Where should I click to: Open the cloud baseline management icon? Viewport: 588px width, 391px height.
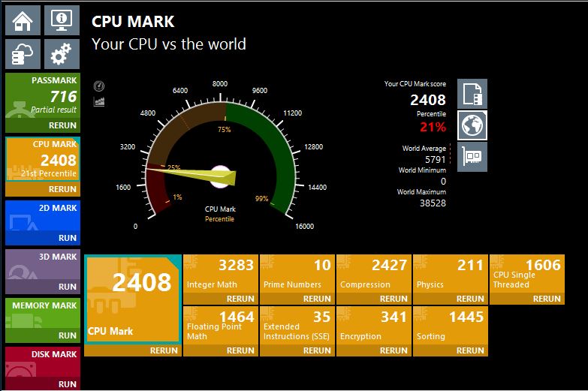coord(23,55)
